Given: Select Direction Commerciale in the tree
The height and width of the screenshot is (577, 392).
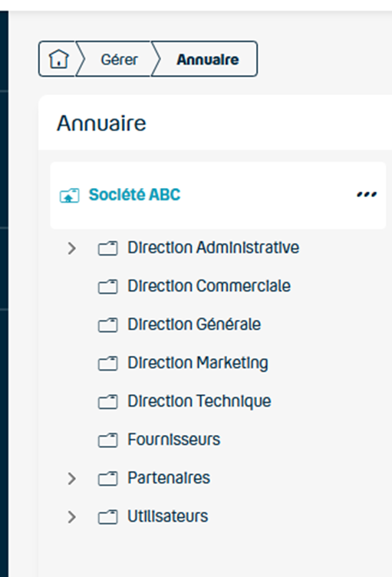Looking at the screenshot, I should (x=209, y=286).
